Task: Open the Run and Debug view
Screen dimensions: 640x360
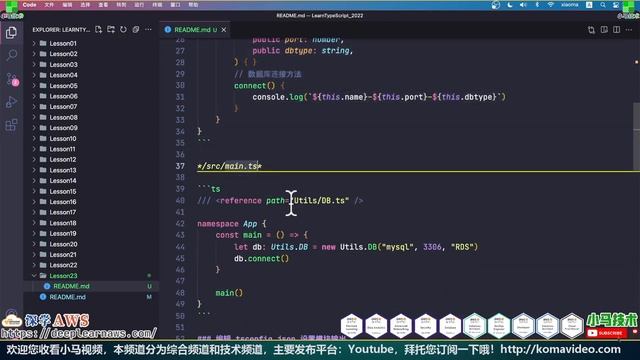Action: (x=11, y=102)
